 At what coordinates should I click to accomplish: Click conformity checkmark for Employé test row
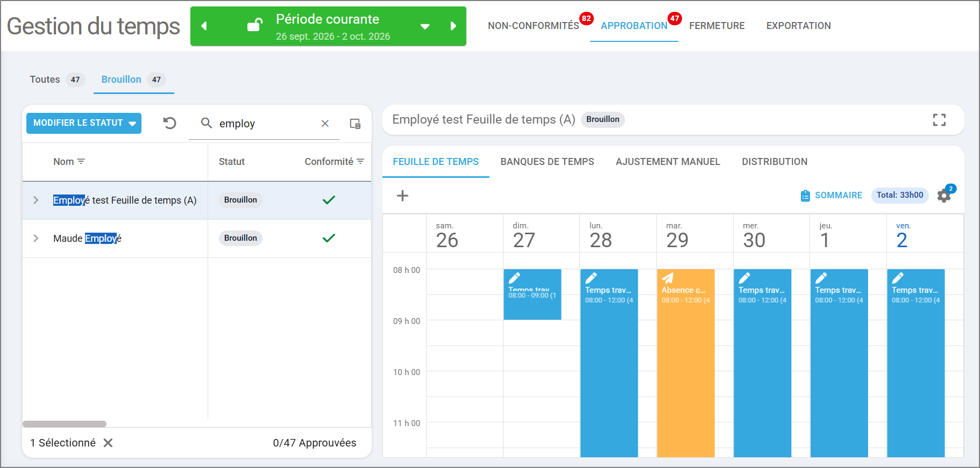[x=329, y=200]
